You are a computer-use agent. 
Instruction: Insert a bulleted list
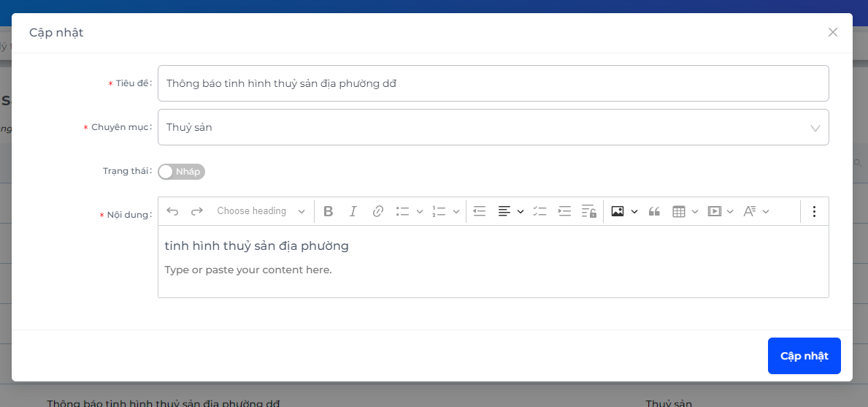pyautogui.click(x=402, y=211)
